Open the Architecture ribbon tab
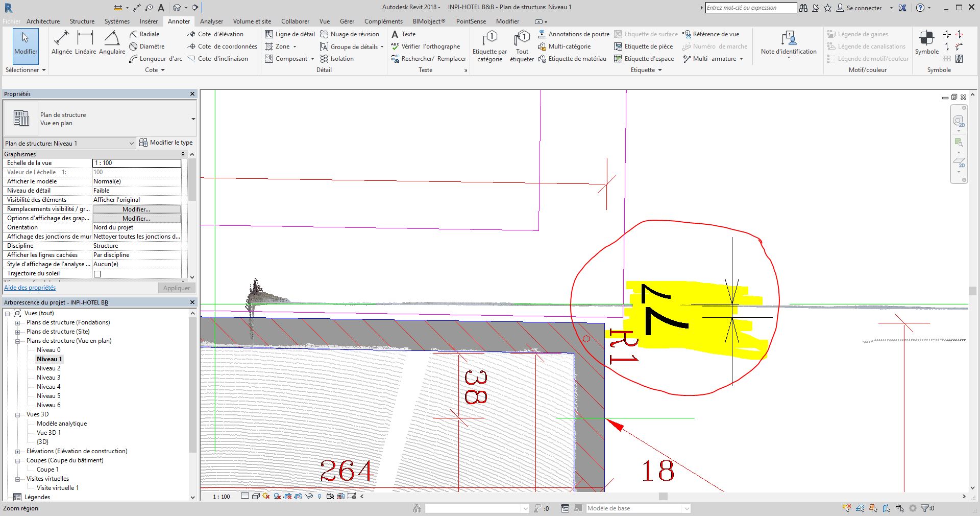 (x=43, y=21)
